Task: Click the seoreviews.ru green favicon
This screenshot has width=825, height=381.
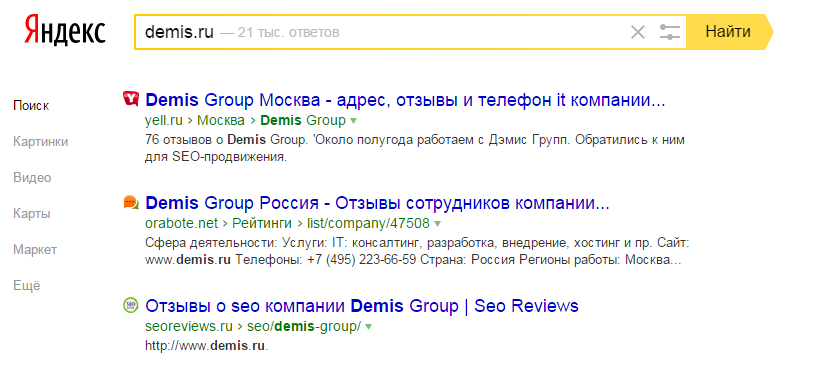Action: pos(130,305)
